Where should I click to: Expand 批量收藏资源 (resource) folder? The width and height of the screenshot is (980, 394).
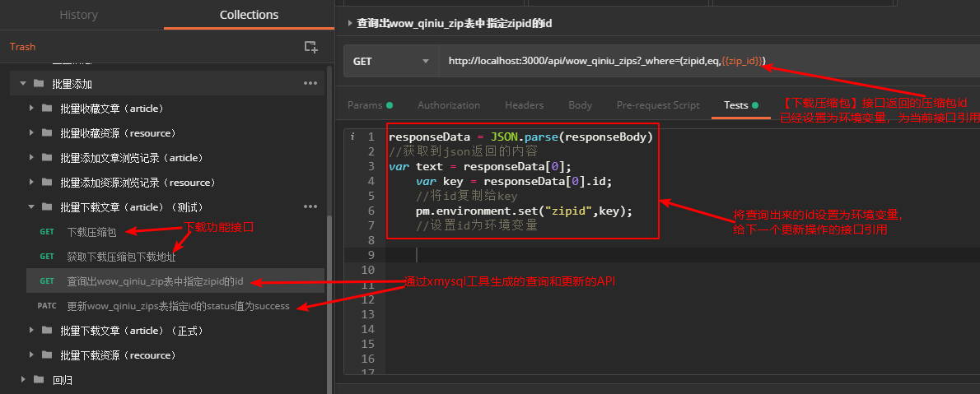[31, 133]
